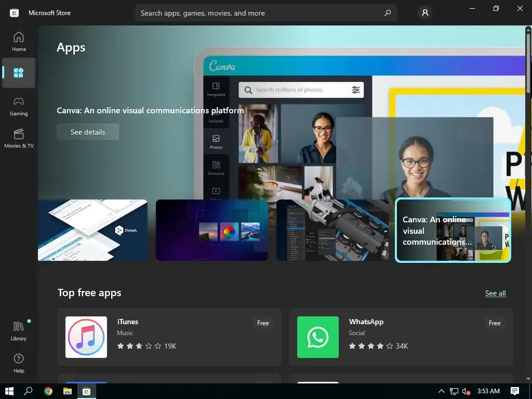Select the Apps sidebar icon
The image size is (532, 399).
(x=19, y=73)
